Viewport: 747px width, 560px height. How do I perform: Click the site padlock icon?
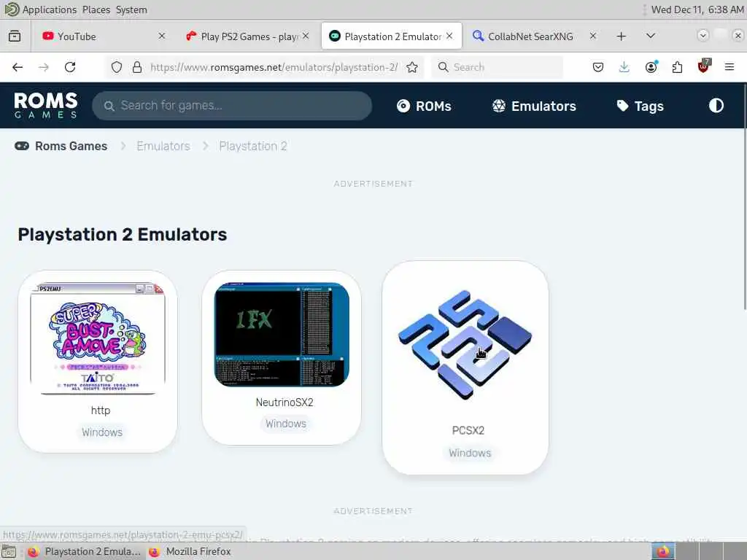pos(137,67)
